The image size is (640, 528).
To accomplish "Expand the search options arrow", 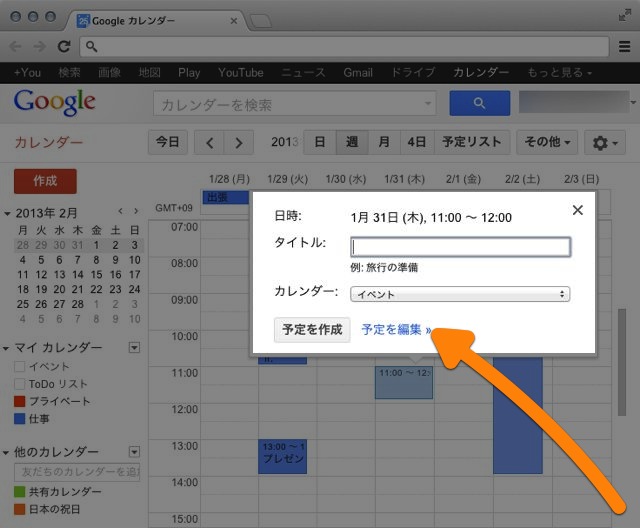I will point(427,104).
